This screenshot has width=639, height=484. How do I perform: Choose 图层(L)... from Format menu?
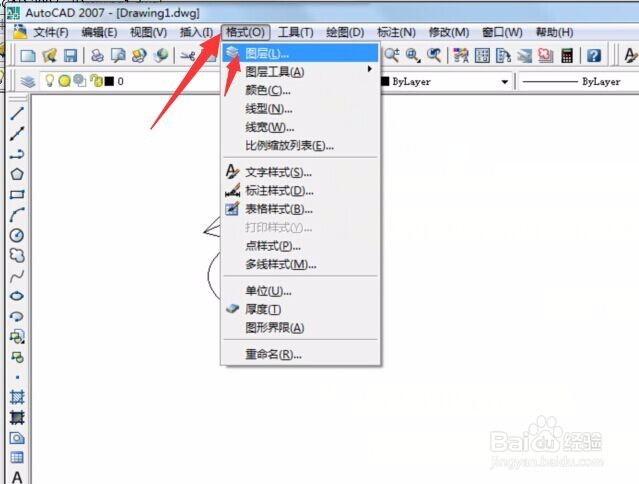point(300,53)
